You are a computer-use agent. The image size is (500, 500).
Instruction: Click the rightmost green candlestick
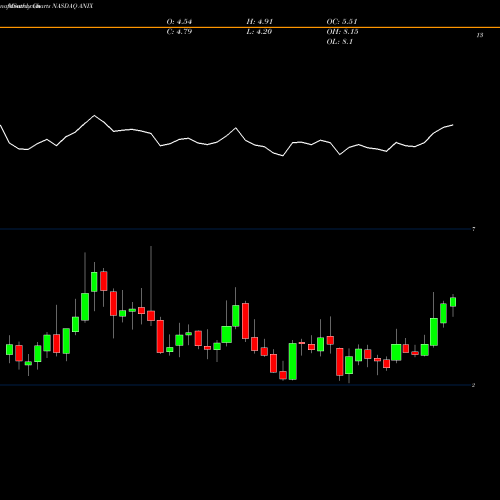pyautogui.click(x=453, y=302)
